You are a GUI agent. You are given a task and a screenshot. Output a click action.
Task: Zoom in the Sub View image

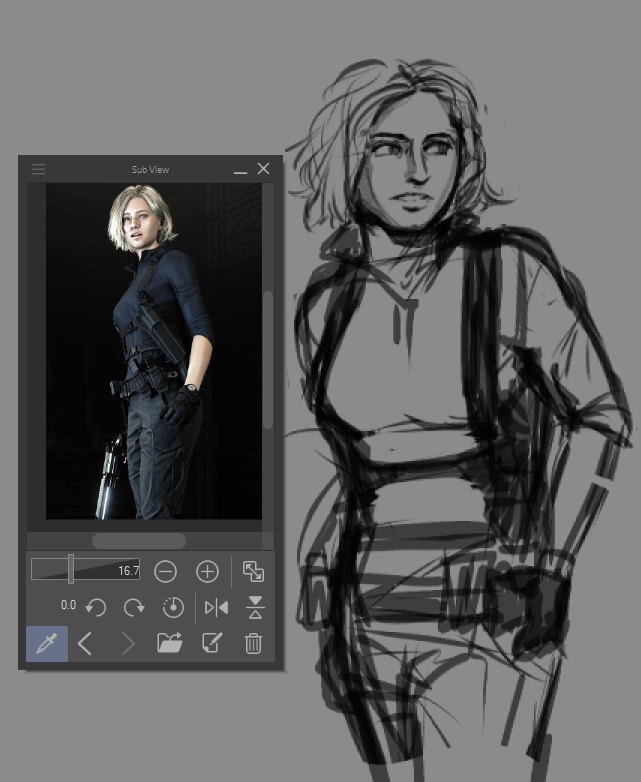tap(208, 572)
